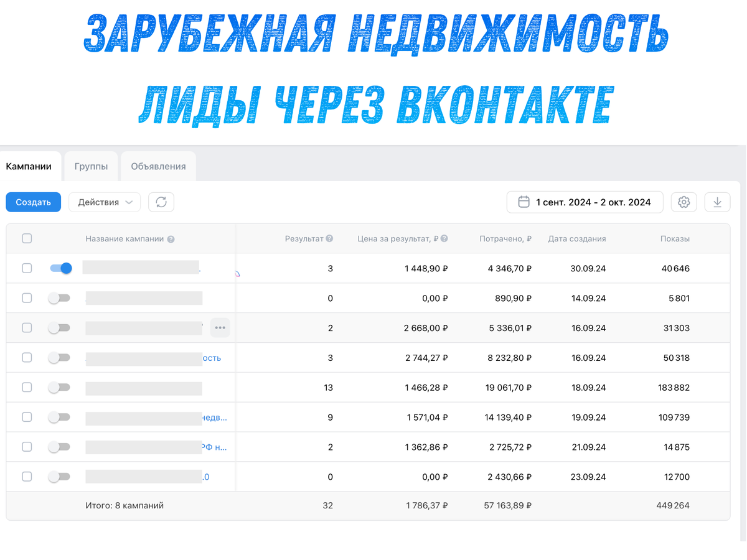
Task: Click the price cell 1 571,04 ₽
Action: [427, 417]
